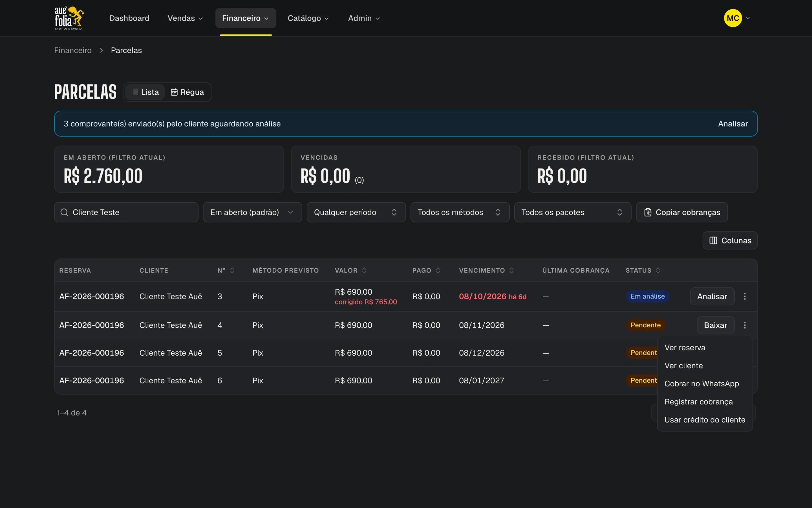Open the Colunas column chooser
The image size is (812, 508).
click(730, 240)
